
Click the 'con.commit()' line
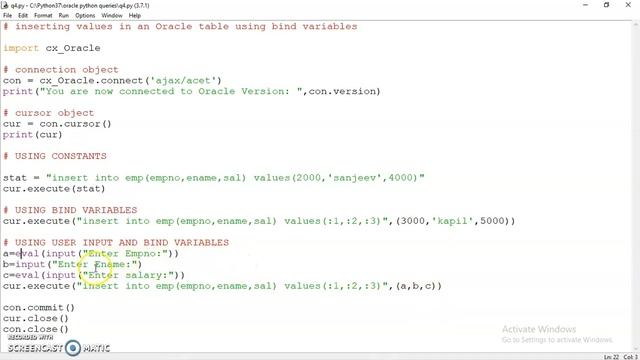tap(39, 307)
